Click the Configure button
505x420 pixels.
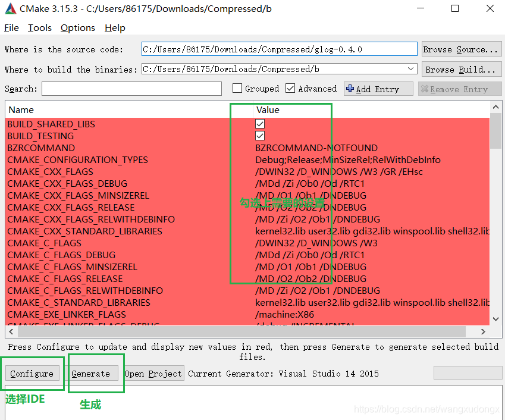[x=32, y=374]
